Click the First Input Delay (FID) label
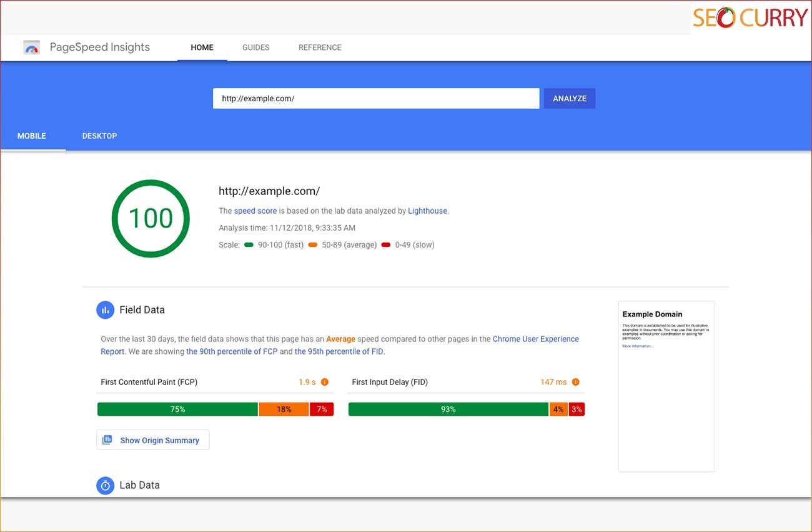This screenshot has height=532, width=812. pyautogui.click(x=390, y=382)
